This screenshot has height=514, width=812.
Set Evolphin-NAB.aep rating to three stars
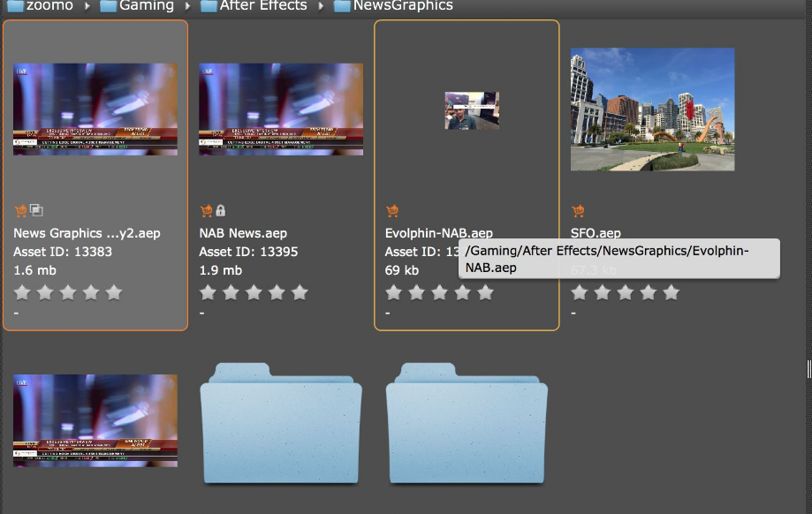coord(440,293)
